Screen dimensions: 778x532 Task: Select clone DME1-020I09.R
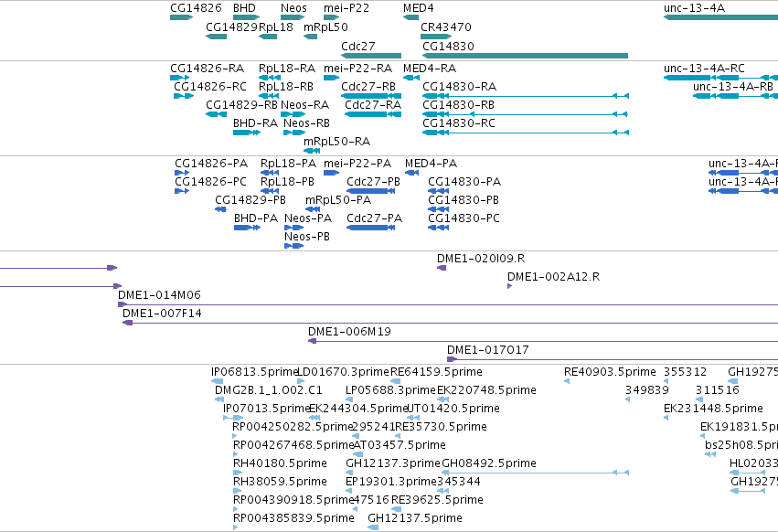coord(442,268)
